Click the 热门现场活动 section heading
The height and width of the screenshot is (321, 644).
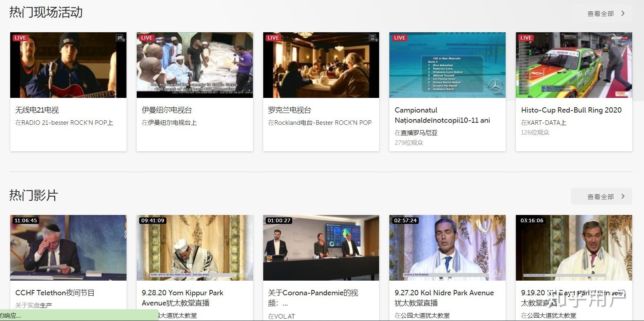[x=46, y=12]
